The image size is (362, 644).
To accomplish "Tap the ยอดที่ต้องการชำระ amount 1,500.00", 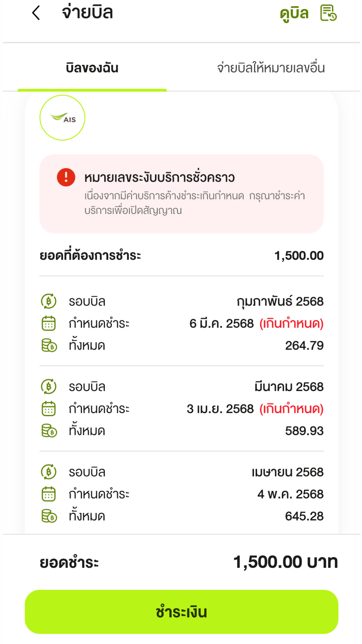I will [299, 256].
